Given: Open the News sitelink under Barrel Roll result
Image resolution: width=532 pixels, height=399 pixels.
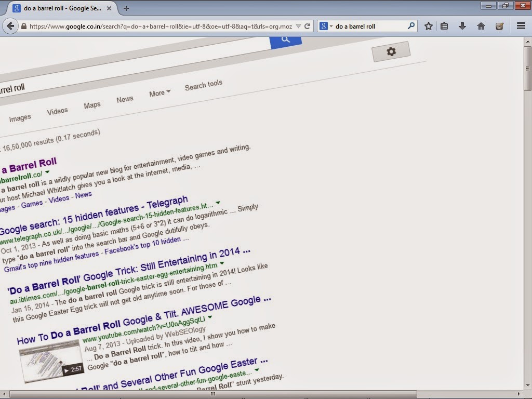Looking at the screenshot, I should (84, 195).
